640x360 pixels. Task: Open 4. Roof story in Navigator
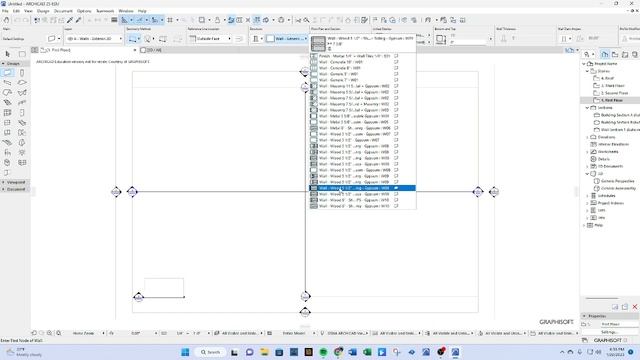click(x=607, y=78)
